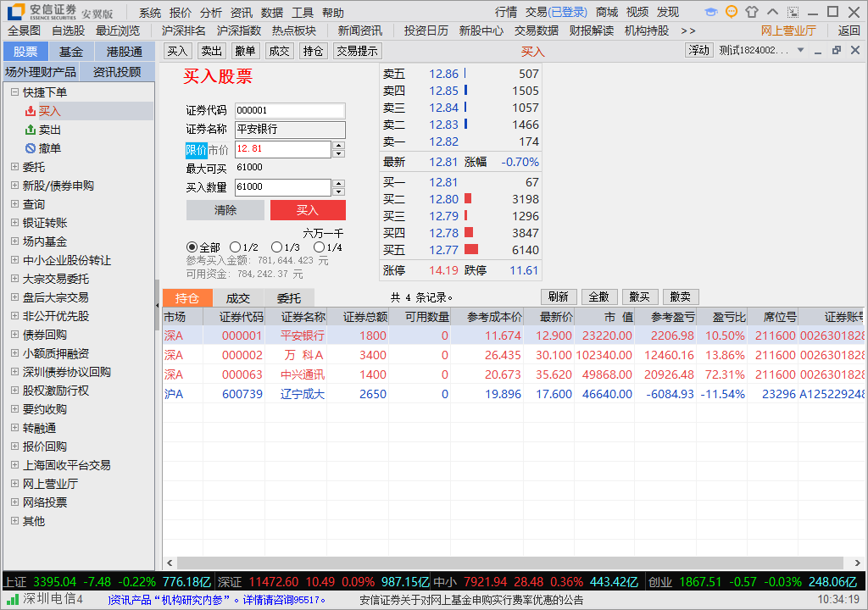The height and width of the screenshot is (610, 868).
Task: Click the 交易提示 toolbar button
Action: tap(358, 52)
